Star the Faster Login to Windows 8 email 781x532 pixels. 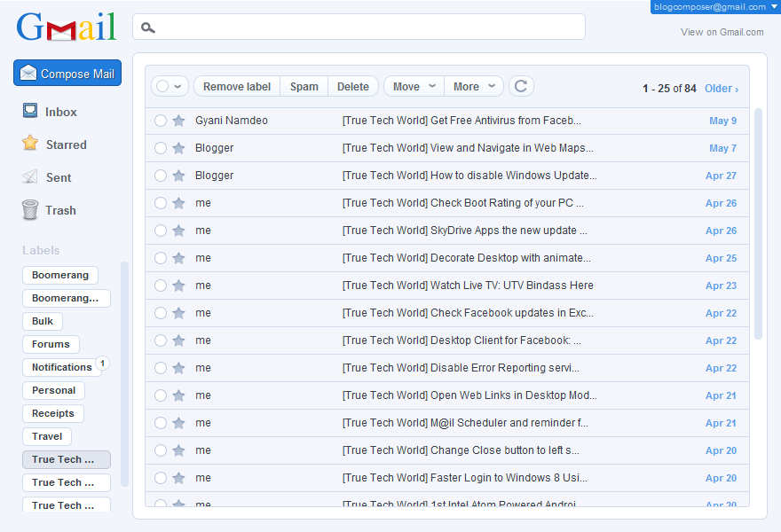(178, 478)
